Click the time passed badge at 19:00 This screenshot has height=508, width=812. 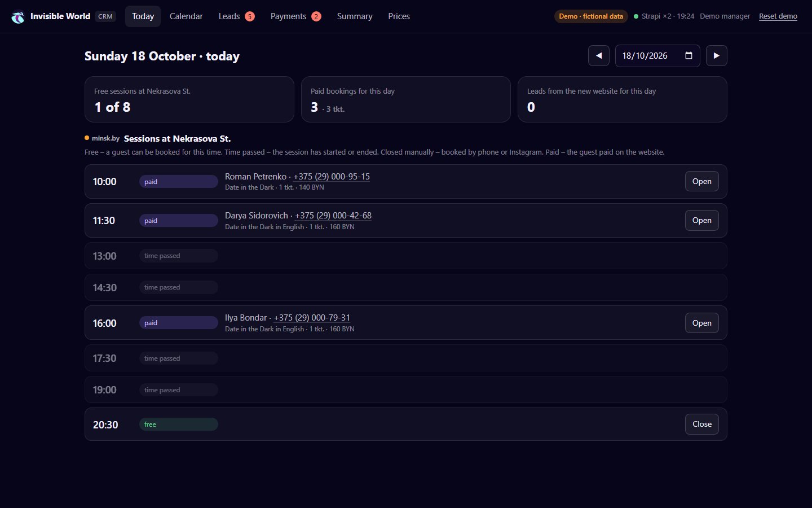[x=179, y=389]
